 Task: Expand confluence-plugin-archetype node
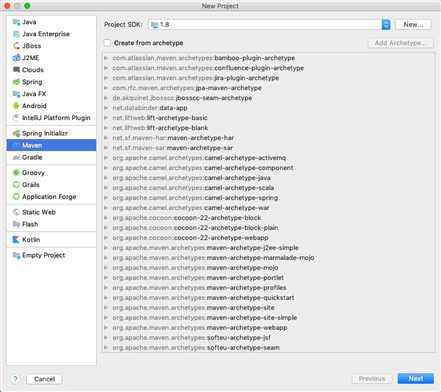coord(106,68)
